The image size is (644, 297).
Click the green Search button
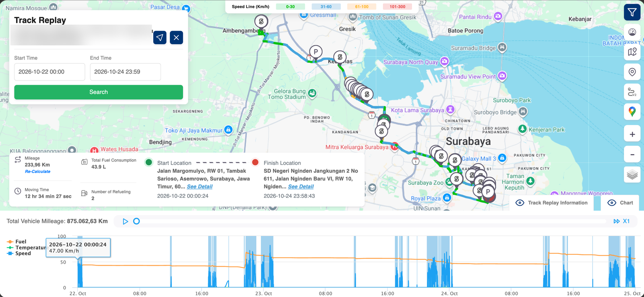click(99, 92)
